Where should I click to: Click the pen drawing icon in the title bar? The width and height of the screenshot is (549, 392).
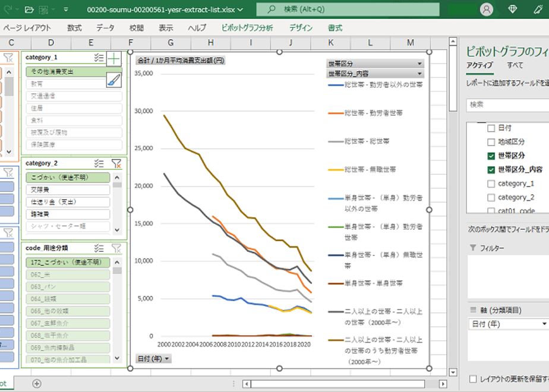538,10
